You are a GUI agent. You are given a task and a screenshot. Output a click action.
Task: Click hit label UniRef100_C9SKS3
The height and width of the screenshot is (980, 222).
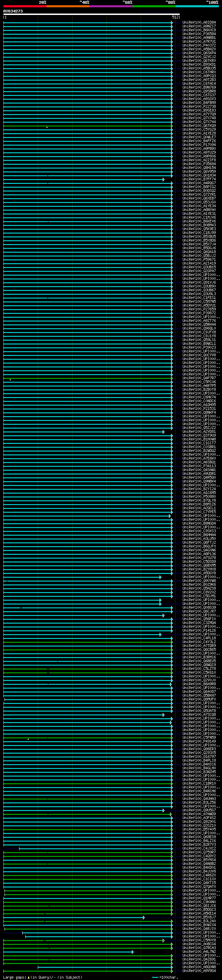(199, 531)
